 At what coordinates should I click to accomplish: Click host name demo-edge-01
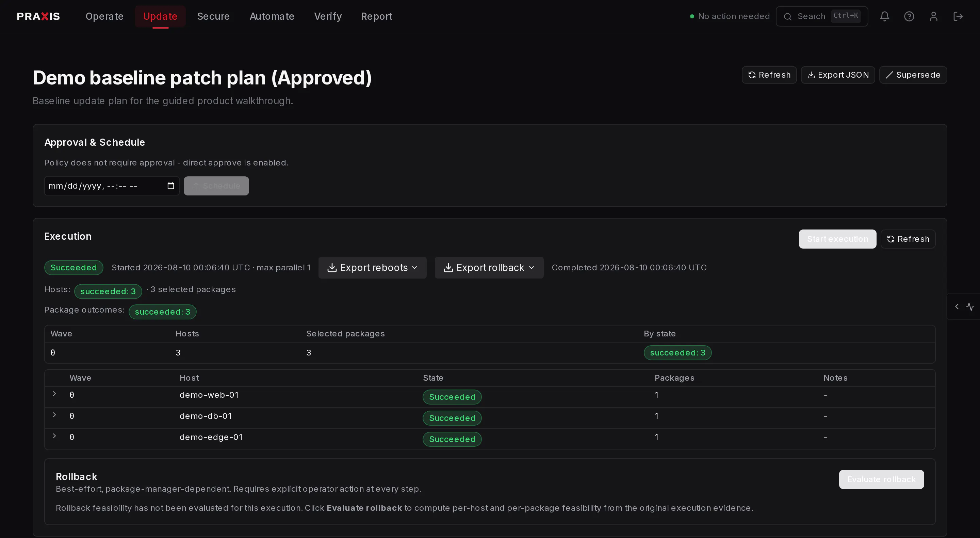[211, 437]
